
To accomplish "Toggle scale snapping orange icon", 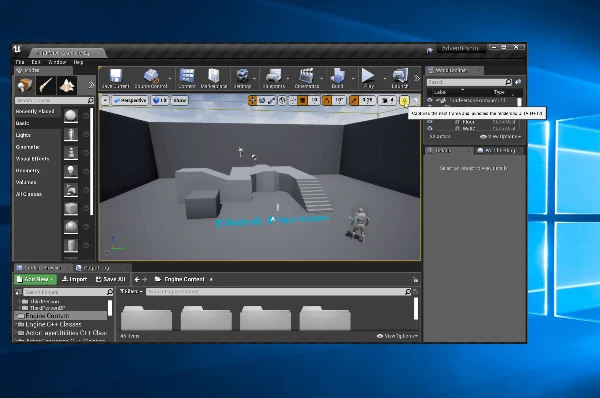I will (x=354, y=101).
